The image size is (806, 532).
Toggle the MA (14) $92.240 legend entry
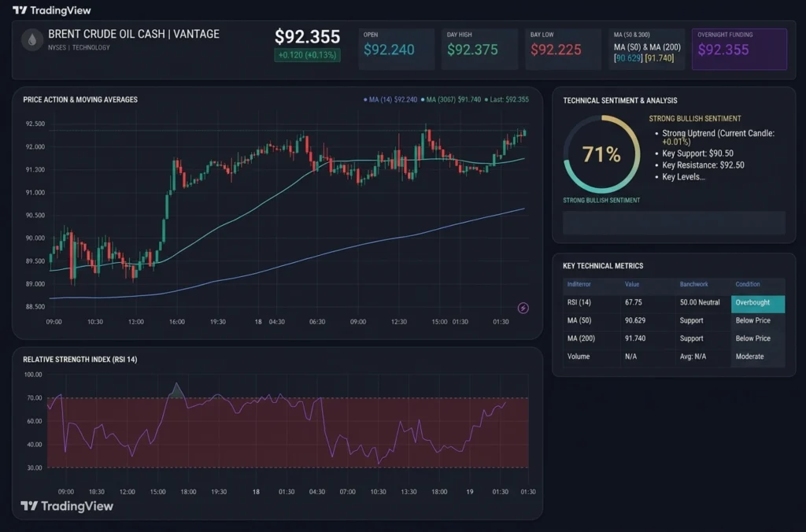pyautogui.click(x=390, y=100)
